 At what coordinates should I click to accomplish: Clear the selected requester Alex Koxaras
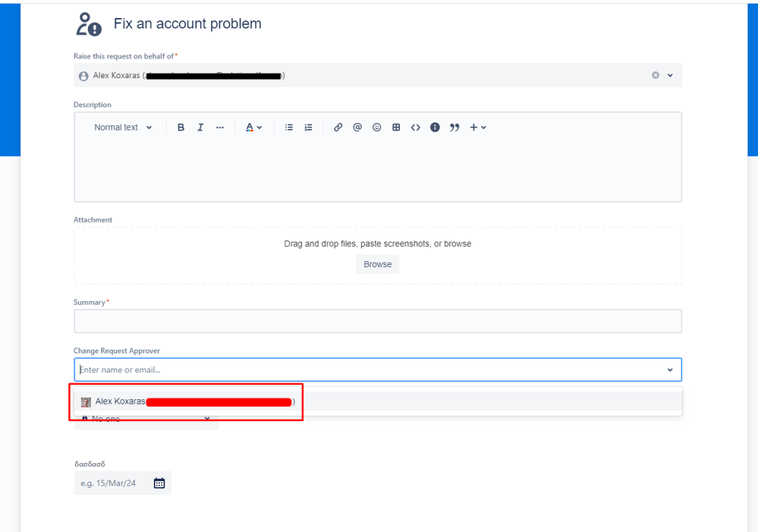point(656,75)
